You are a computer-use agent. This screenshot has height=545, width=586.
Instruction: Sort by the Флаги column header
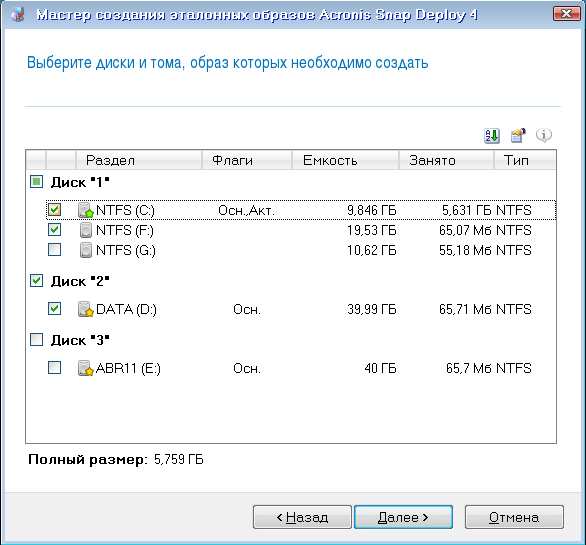point(247,160)
